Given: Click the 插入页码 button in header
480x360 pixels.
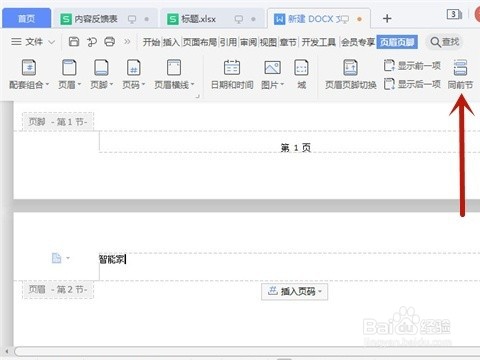Looking at the screenshot, I should [295, 292].
